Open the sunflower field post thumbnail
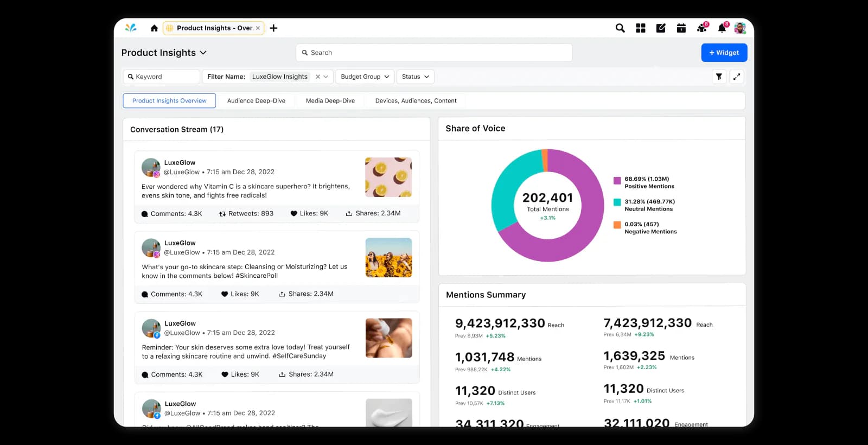This screenshot has width=868, height=445. [x=388, y=258]
